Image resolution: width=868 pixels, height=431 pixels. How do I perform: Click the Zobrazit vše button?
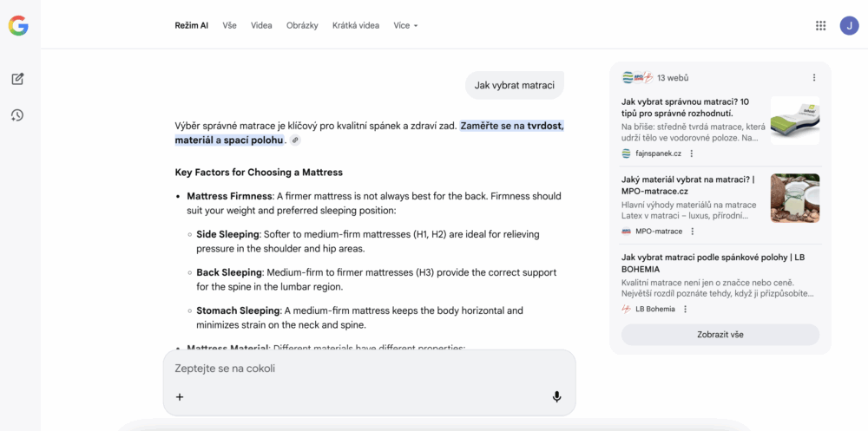tap(720, 335)
